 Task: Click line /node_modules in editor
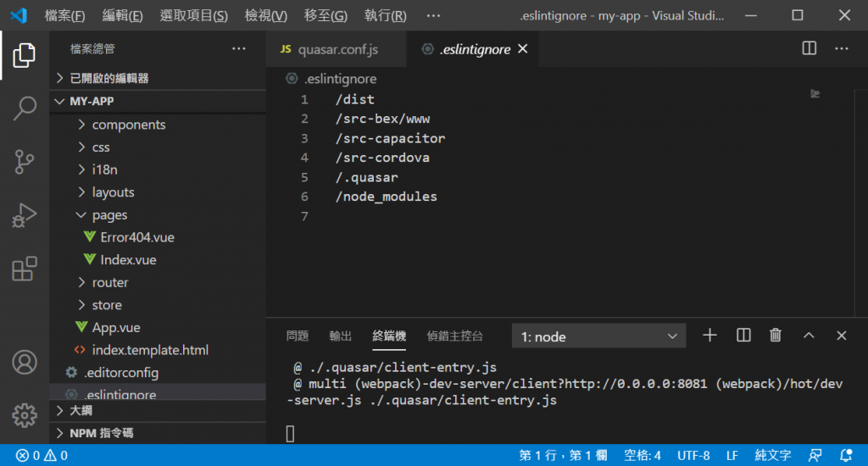click(x=386, y=197)
